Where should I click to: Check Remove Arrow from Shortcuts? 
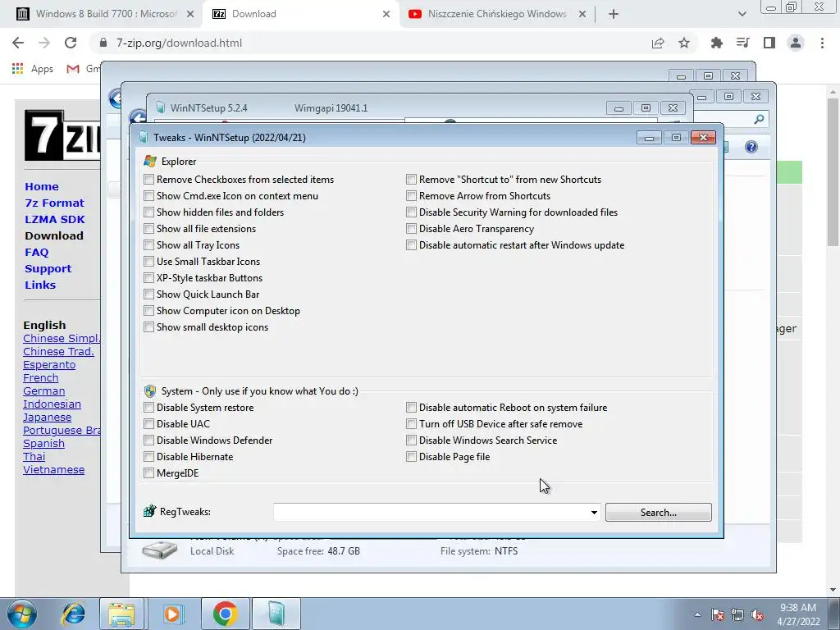412,196
